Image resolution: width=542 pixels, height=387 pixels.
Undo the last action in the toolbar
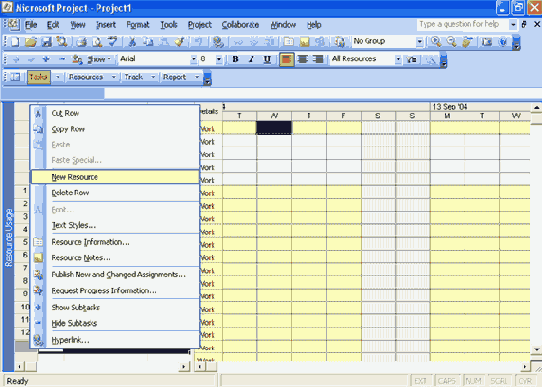click(198, 42)
